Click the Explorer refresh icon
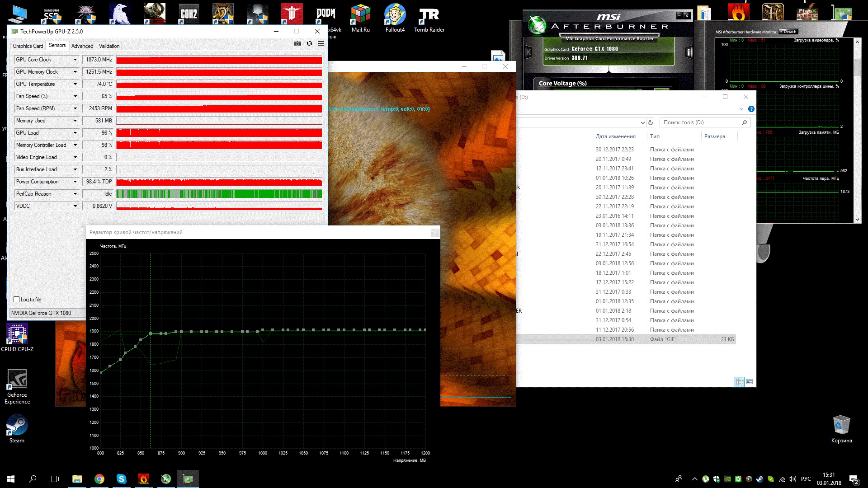 point(651,122)
